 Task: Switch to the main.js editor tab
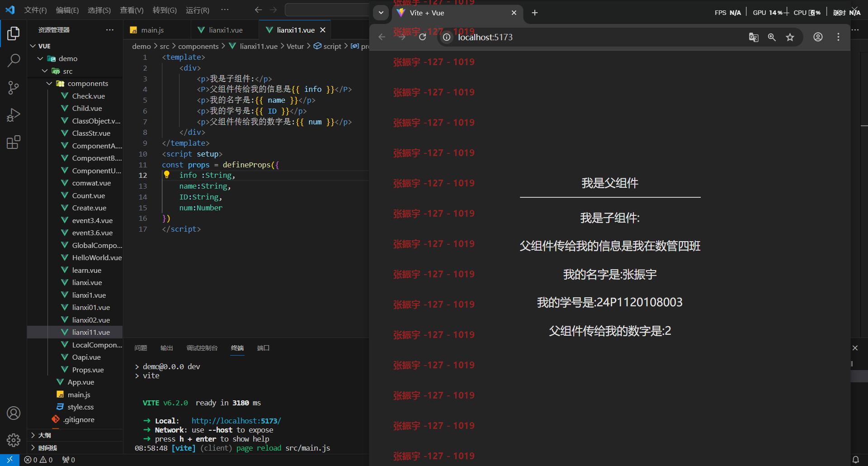156,30
